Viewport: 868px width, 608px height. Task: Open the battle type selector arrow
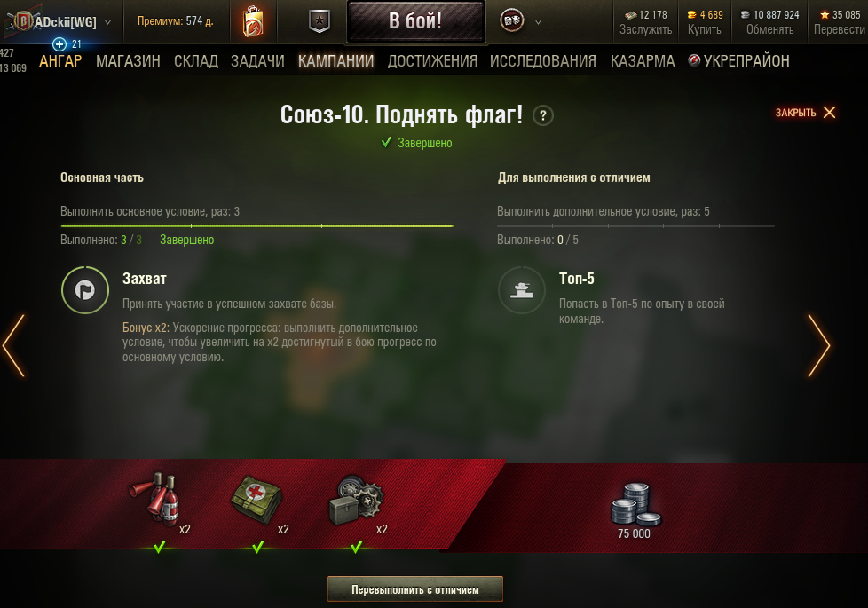point(538,23)
